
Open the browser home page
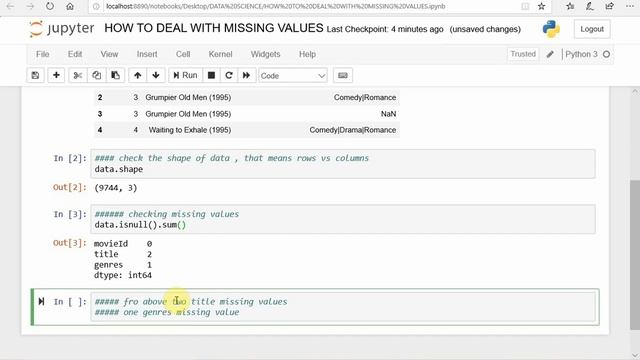pyautogui.click(x=70, y=6)
